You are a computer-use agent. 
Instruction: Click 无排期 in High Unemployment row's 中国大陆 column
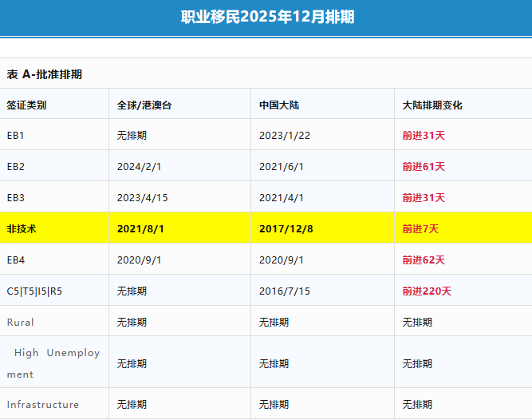click(x=274, y=364)
